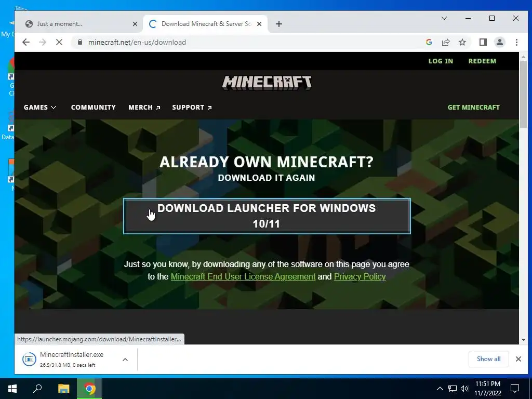This screenshot has height=399, width=532.
Task: Click the padlock site info icon
Action: point(79,42)
